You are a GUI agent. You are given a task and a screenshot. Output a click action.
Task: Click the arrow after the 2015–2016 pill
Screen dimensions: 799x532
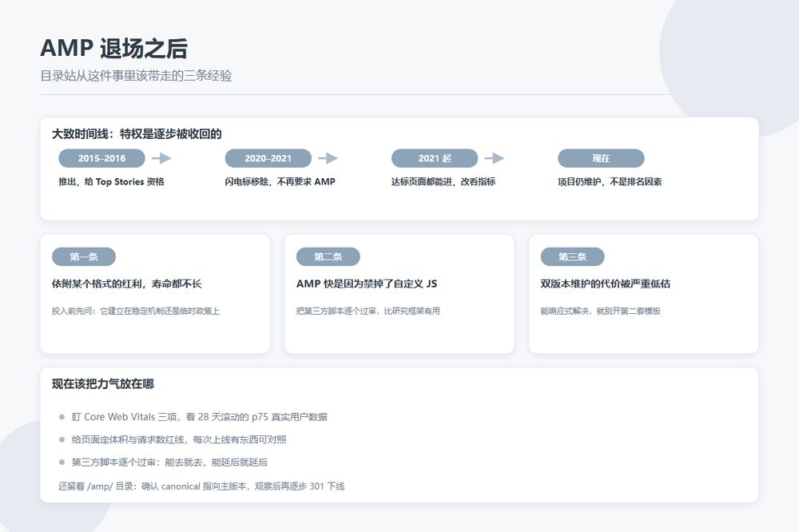pyautogui.click(x=161, y=158)
